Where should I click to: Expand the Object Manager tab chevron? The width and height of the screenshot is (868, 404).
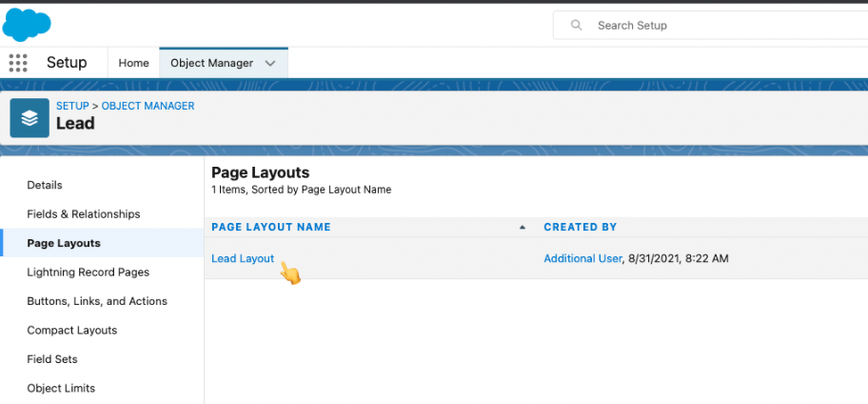click(x=270, y=63)
